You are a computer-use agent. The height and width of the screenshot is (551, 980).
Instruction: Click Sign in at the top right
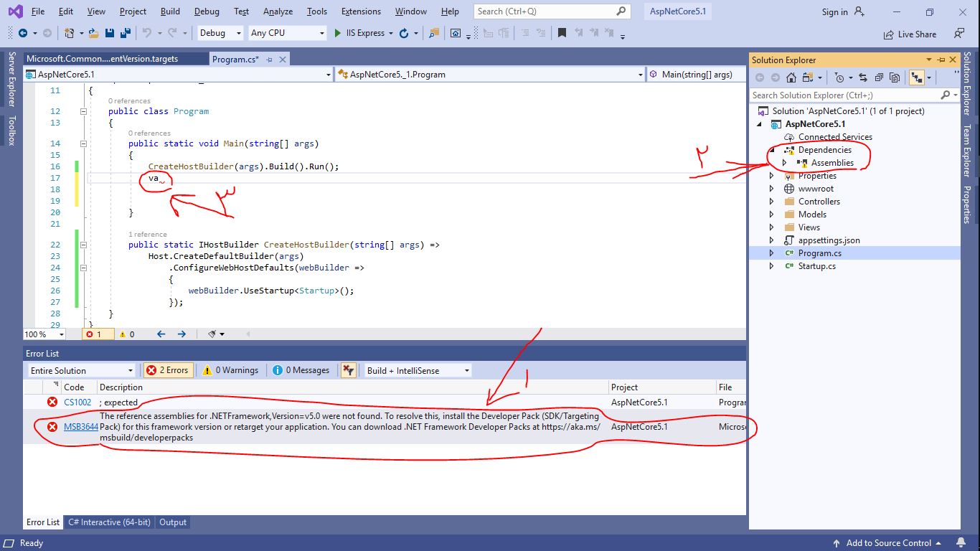[x=834, y=11]
